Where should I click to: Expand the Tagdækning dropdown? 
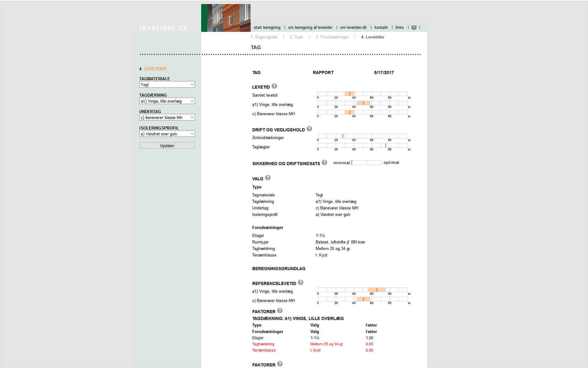pyautogui.click(x=167, y=101)
